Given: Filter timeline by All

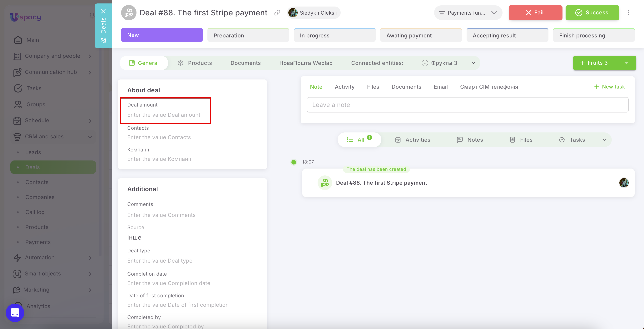Looking at the screenshot, I should coord(359,140).
